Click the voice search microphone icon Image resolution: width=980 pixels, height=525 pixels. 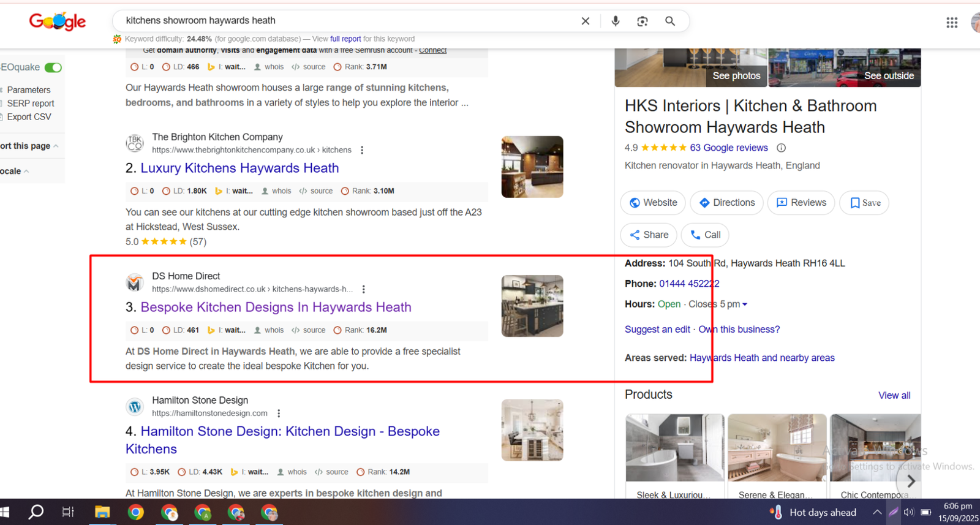[616, 21]
